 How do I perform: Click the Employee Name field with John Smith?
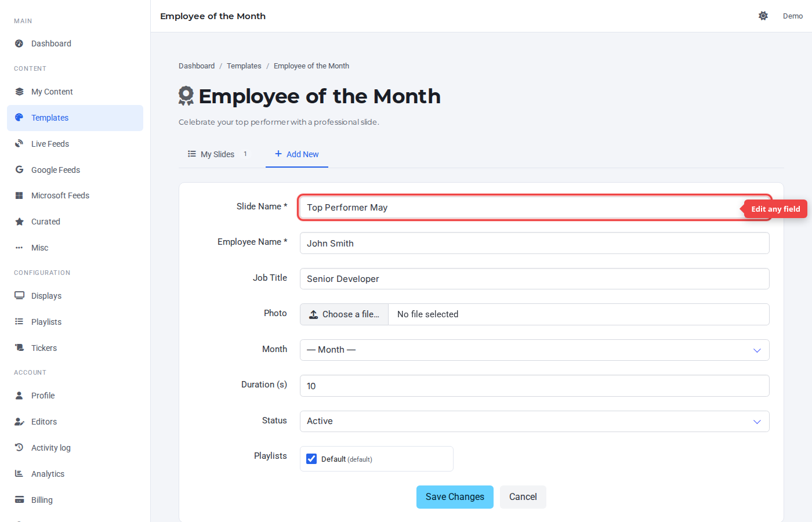tap(534, 243)
